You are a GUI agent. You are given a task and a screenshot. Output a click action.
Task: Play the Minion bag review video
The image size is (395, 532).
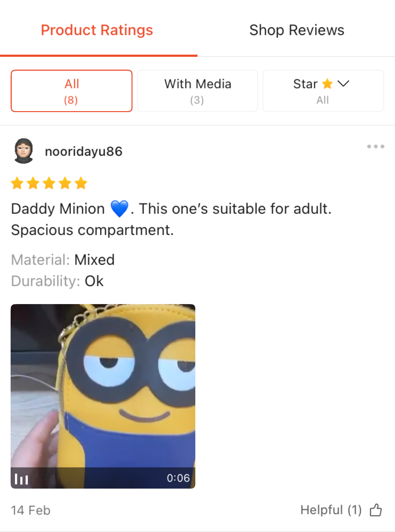(103, 396)
